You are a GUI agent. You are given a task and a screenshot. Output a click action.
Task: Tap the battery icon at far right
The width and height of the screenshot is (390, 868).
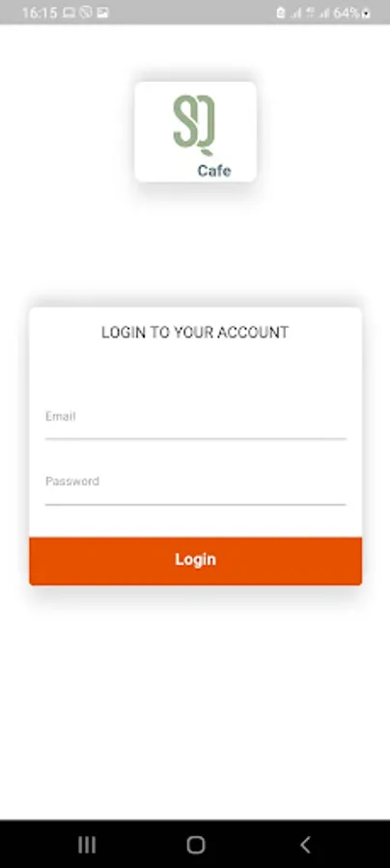click(x=366, y=14)
